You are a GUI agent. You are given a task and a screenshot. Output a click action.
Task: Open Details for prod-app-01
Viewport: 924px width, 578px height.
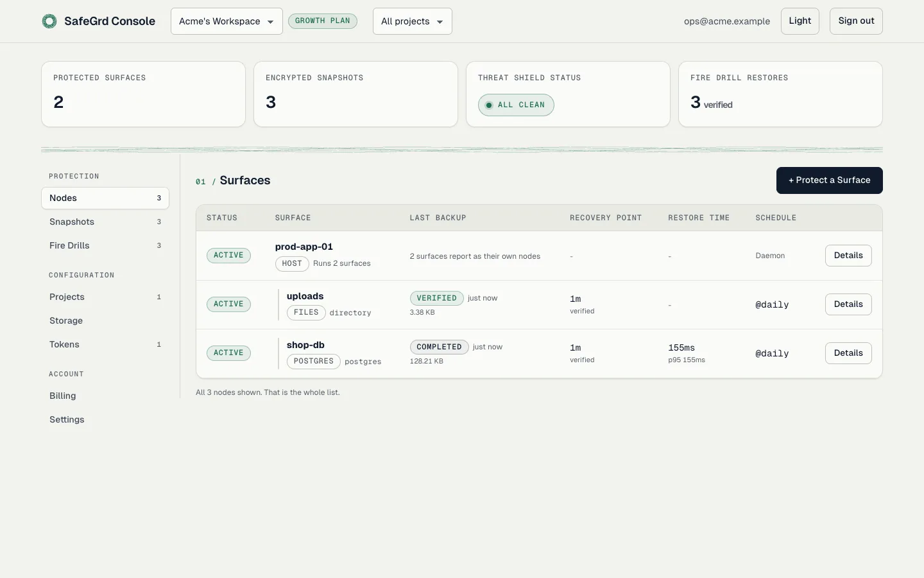coord(848,256)
